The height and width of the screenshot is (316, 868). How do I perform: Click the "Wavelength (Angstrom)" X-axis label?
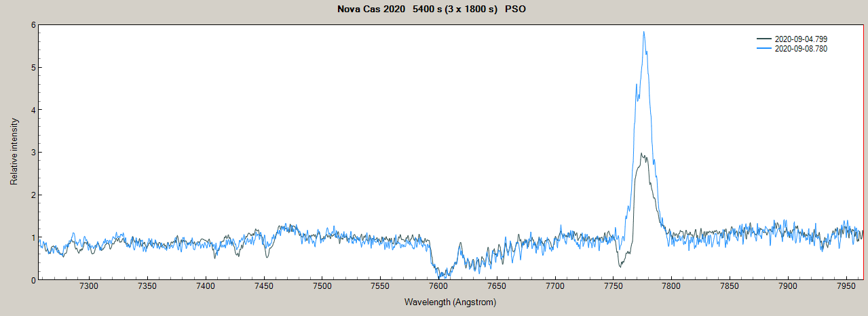pyautogui.click(x=450, y=302)
